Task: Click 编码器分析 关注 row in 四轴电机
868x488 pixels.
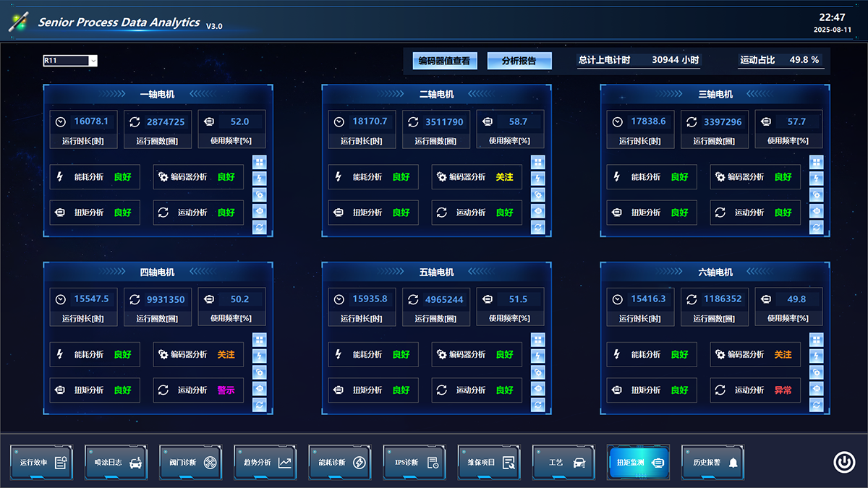Action: pyautogui.click(x=198, y=355)
